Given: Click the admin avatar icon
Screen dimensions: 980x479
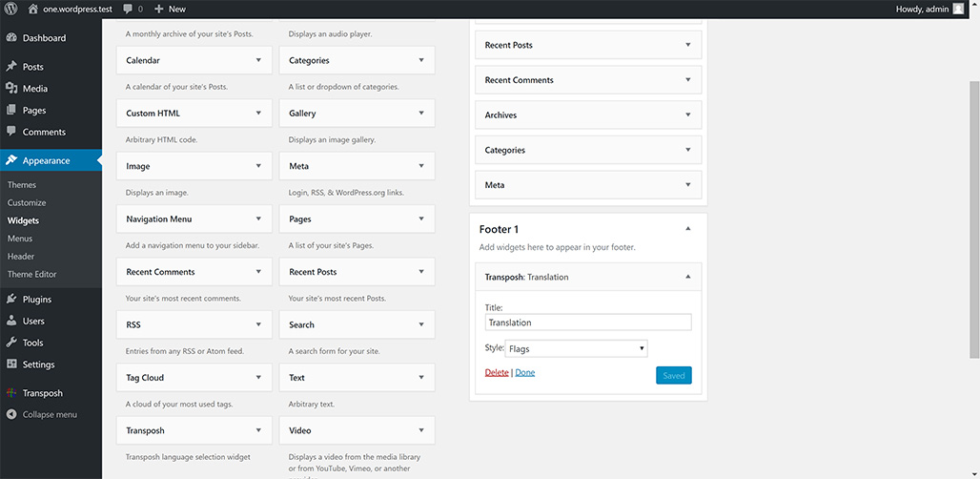Looking at the screenshot, I should (958, 9).
